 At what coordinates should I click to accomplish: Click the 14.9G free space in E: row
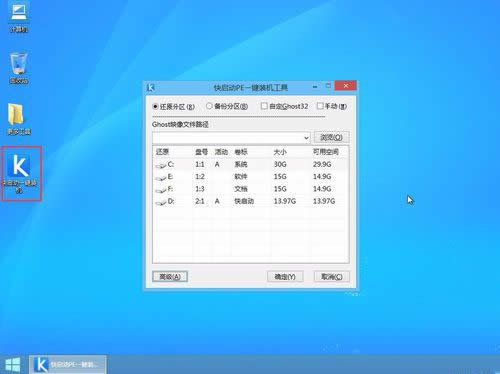[322, 177]
